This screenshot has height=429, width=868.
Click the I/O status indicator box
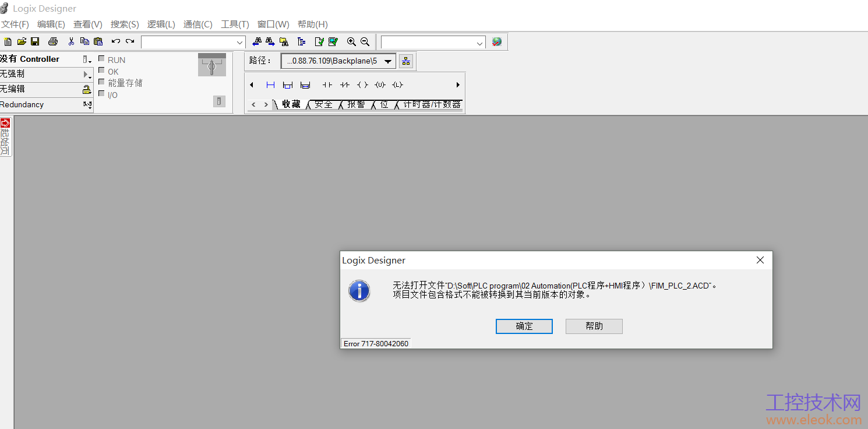(x=101, y=93)
